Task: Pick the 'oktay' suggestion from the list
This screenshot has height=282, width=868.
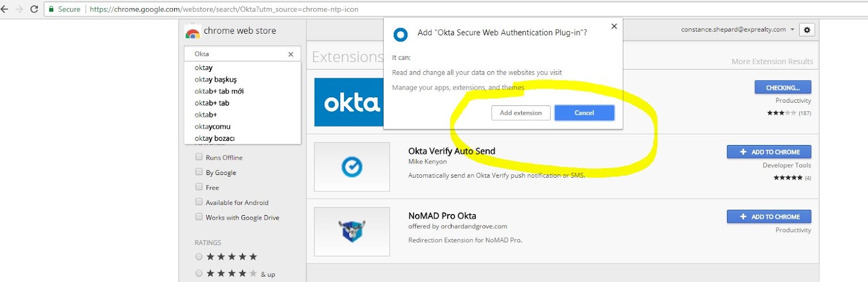Action: (x=203, y=68)
